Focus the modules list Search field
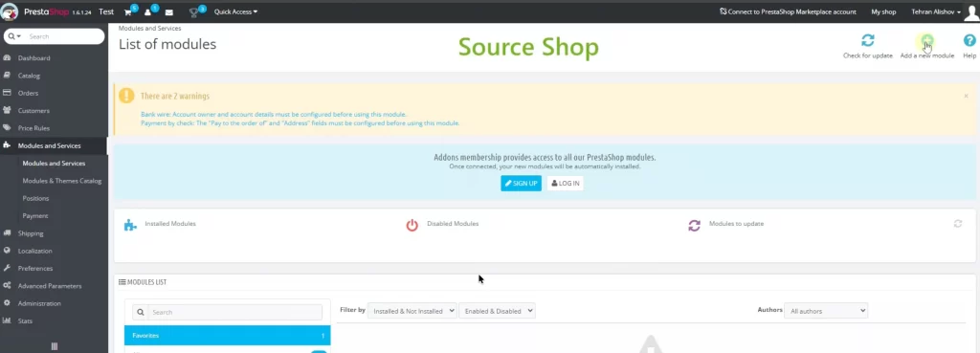980x353 pixels. click(x=235, y=312)
